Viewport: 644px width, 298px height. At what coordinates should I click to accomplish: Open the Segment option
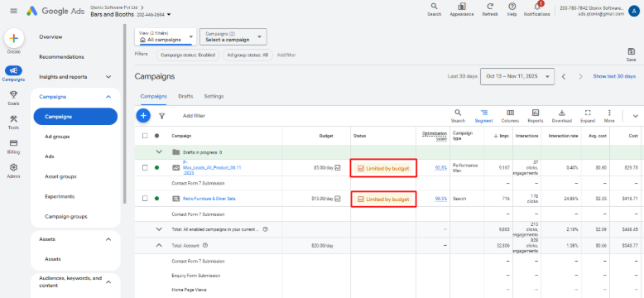(x=483, y=116)
